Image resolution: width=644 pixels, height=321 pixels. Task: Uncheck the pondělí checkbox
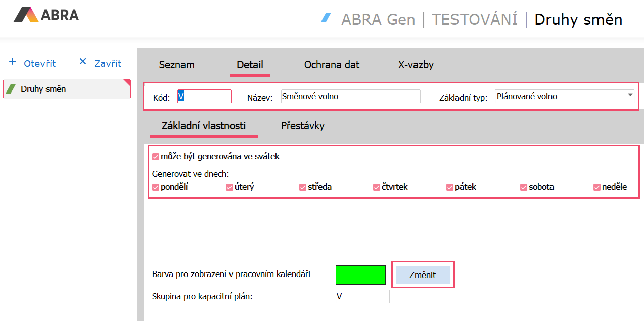click(156, 187)
